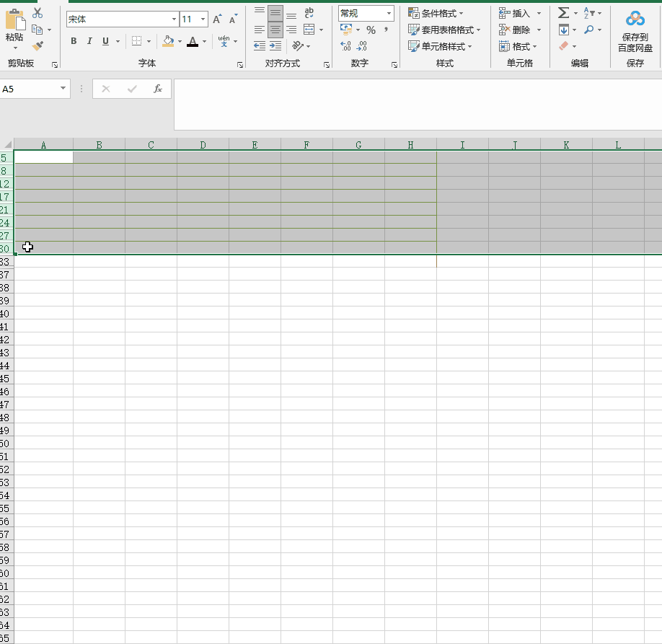Select row 42 header

(x=6, y=340)
